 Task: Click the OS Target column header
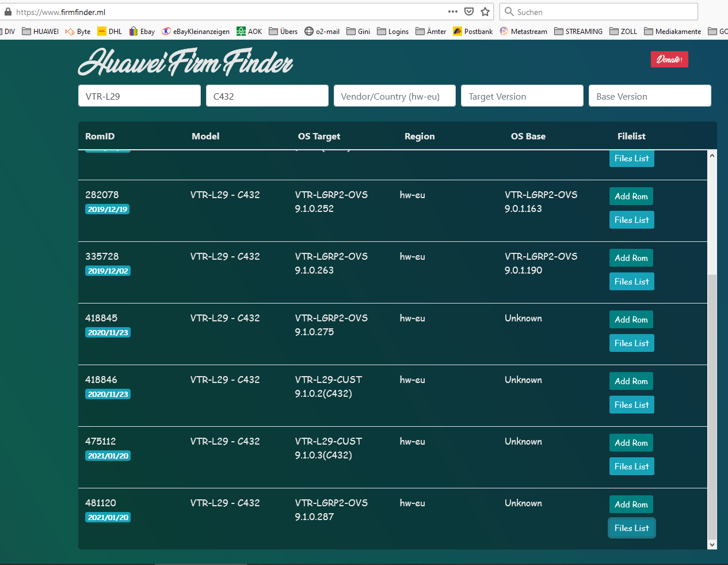point(319,136)
